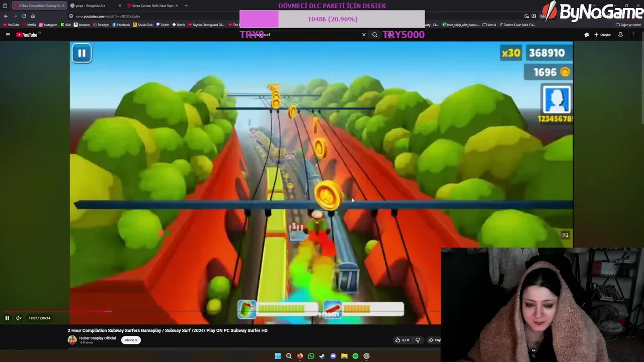
Task: Open the iTuber Cosplay Official channel name
Action: click(x=98, y=338)
